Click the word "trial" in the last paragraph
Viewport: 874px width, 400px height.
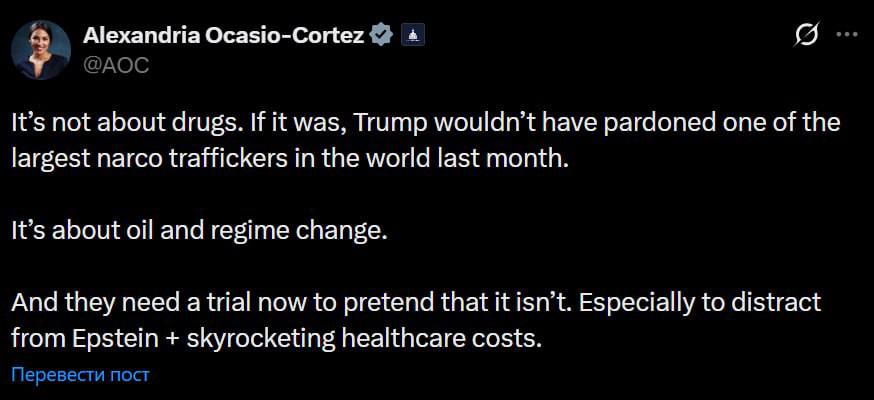255,302
